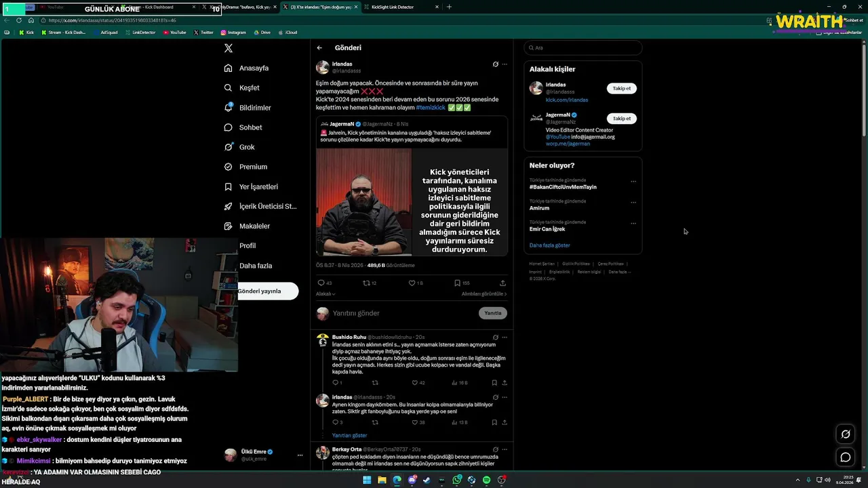Viewport: 868px width, 488px height.
Task: Click the Grok icon on Bushido Ruhu's reply
Action: (495, 337)
